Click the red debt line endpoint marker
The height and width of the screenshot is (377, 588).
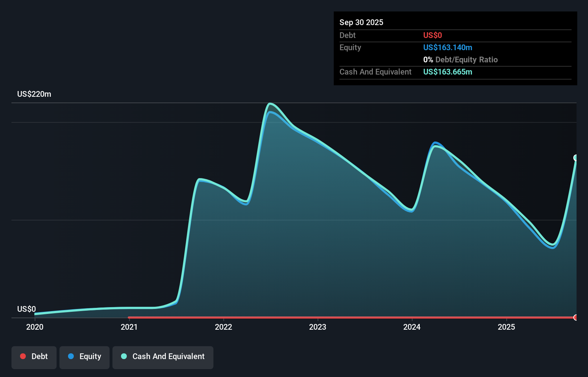coord(576,318)
